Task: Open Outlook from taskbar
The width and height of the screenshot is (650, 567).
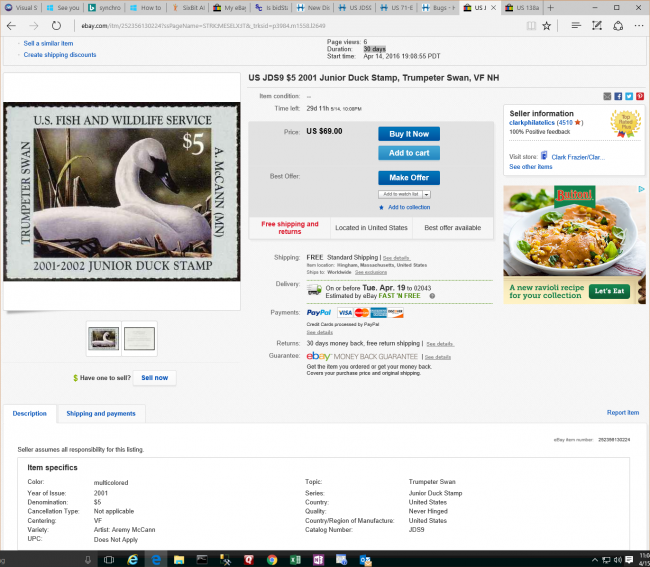Action: pos(366,560)
